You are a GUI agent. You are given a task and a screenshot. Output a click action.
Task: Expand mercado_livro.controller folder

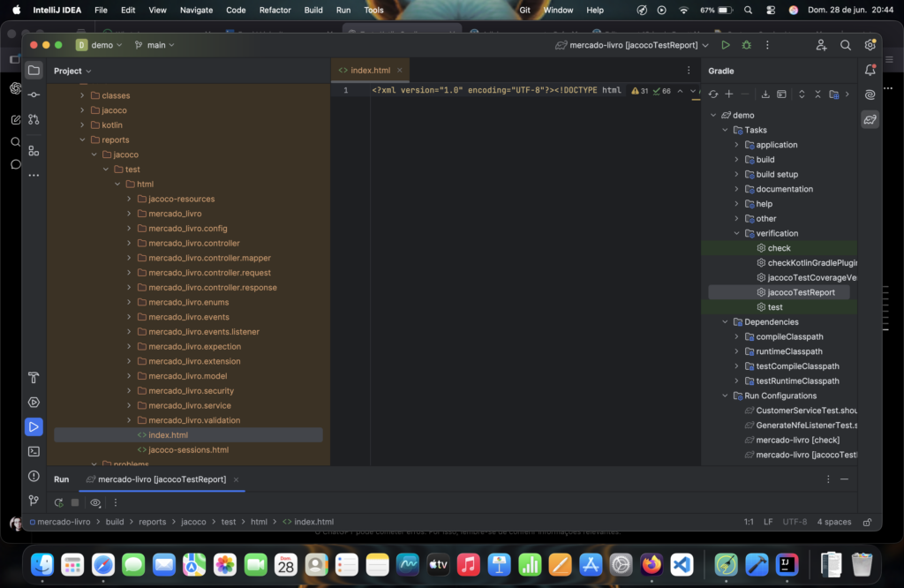click(129, 244)
